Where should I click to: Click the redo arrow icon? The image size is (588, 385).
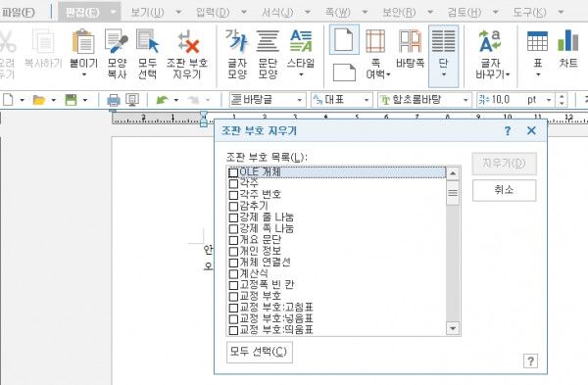193,100
